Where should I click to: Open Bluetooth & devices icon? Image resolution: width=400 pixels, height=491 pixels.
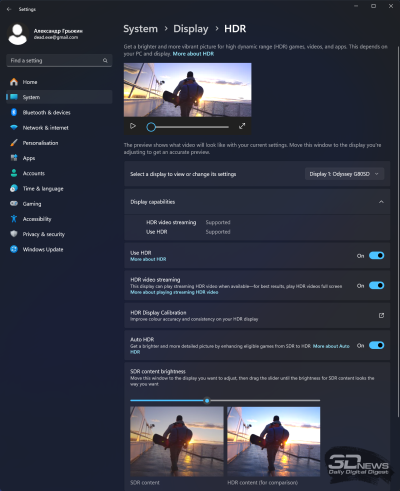tap(14, 112)
